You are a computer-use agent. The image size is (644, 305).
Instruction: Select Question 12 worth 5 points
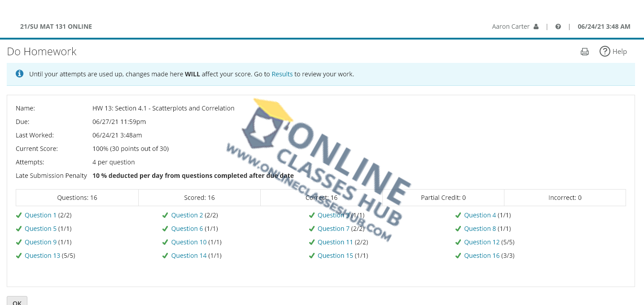(482, 242)
